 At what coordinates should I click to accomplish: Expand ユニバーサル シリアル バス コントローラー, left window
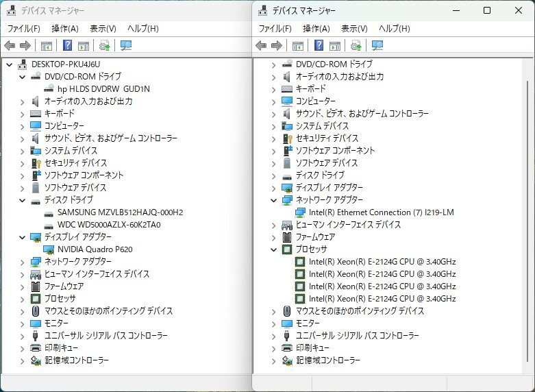[x=23, y=336]
